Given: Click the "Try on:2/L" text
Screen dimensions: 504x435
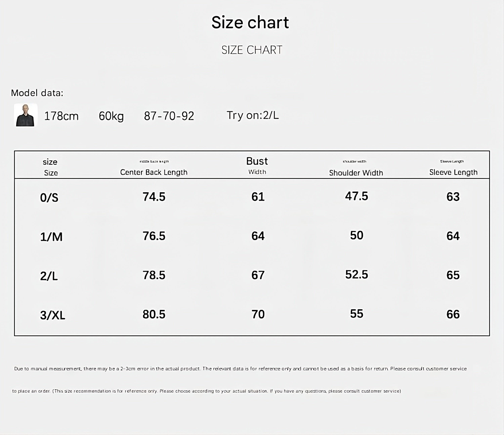Looking at the screenshot, I should pyautogui.click(x=253, y=115).
